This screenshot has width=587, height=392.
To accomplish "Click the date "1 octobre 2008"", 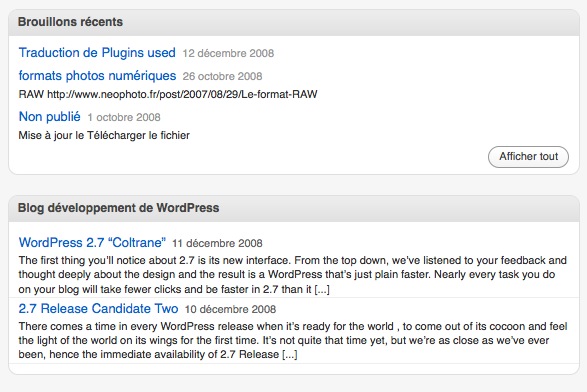I will 124,118.
